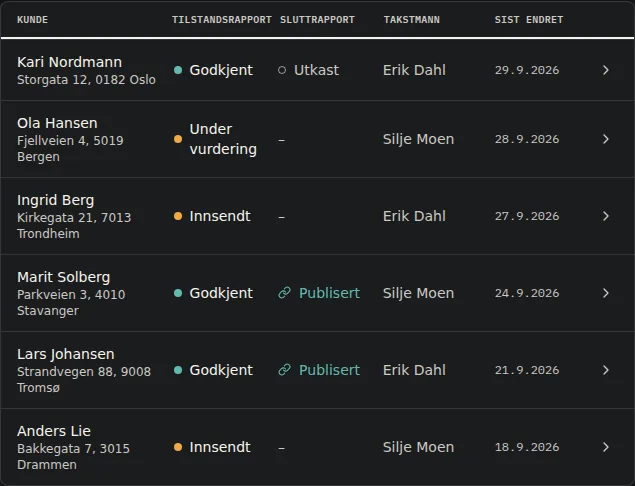Screen dimensions: 635x486
Task: Click Silje Moen in Ola Hansen row
Action: 418,139
